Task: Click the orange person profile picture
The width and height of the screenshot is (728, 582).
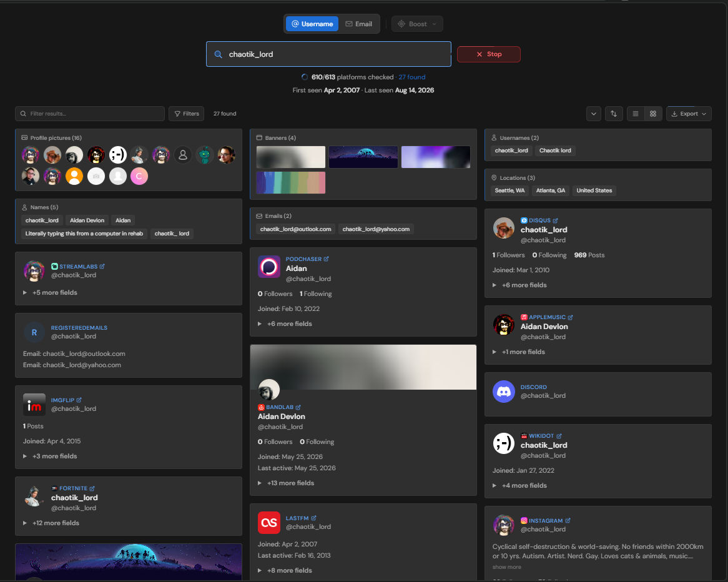Action: (x=74, y=176)
